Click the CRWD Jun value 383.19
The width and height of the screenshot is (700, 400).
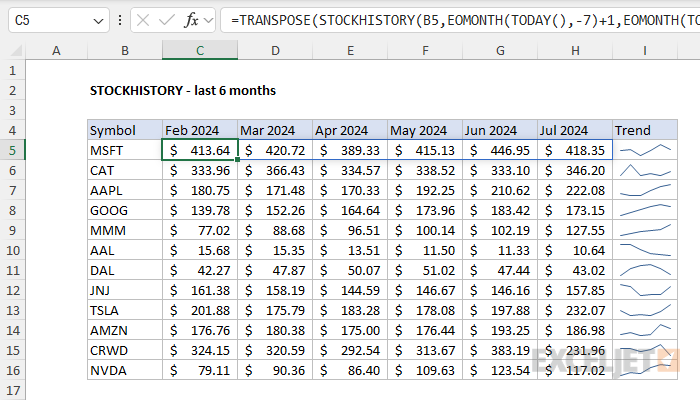500,350
